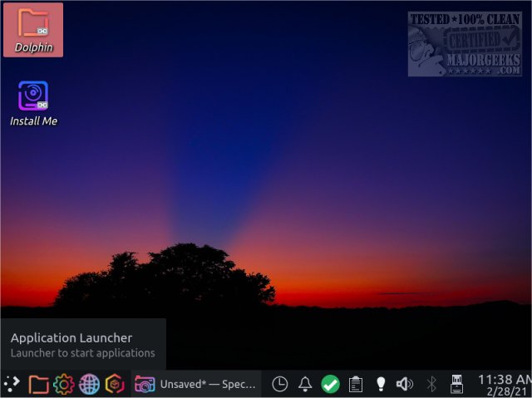Open the Application Launcher in the panel
The width and height of the screenshot is (532, 398).
point(12,383)
